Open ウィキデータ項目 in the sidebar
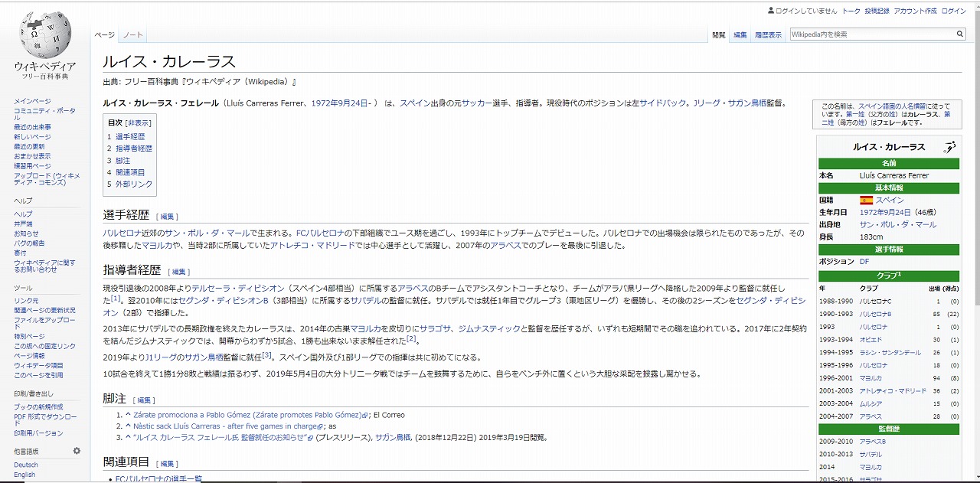 pyautogui.click(x=38, y=366)
